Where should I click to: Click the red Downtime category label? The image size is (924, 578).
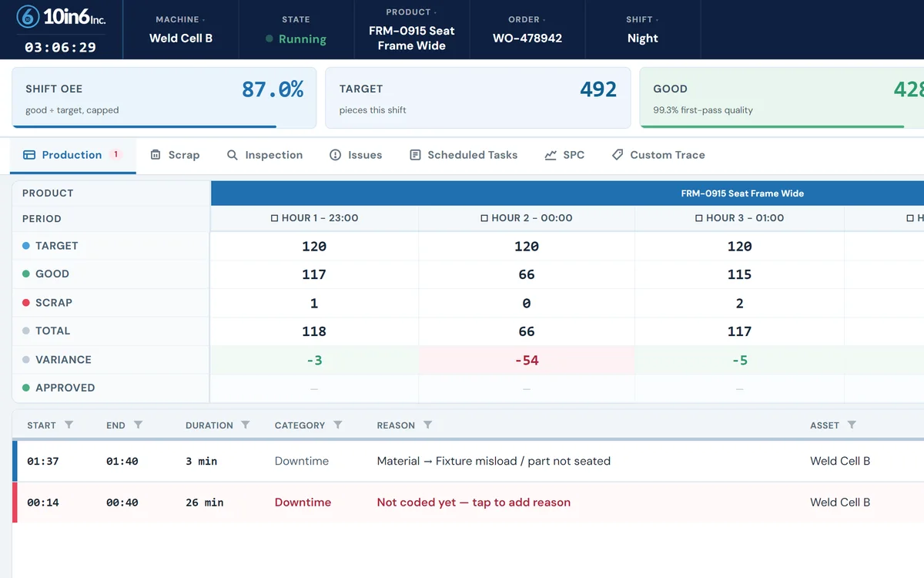point(303,502)
